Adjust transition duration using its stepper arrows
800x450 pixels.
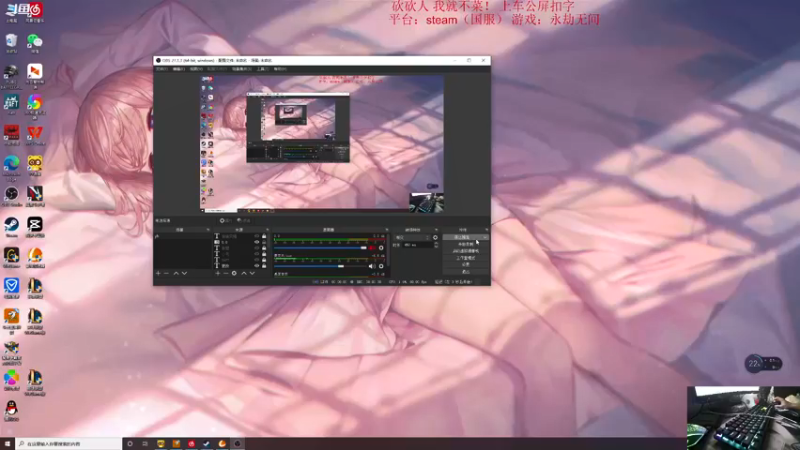click(x=436, y=245)
